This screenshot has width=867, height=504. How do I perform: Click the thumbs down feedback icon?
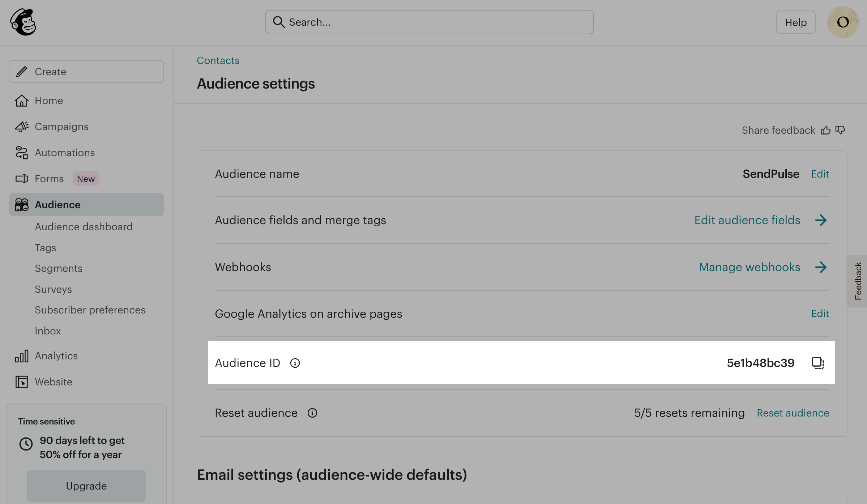point(840,130)
